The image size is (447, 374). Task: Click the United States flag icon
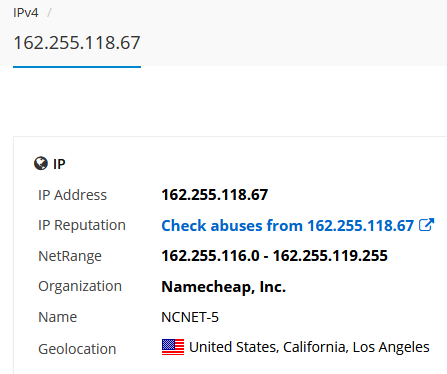coord(173,347)
